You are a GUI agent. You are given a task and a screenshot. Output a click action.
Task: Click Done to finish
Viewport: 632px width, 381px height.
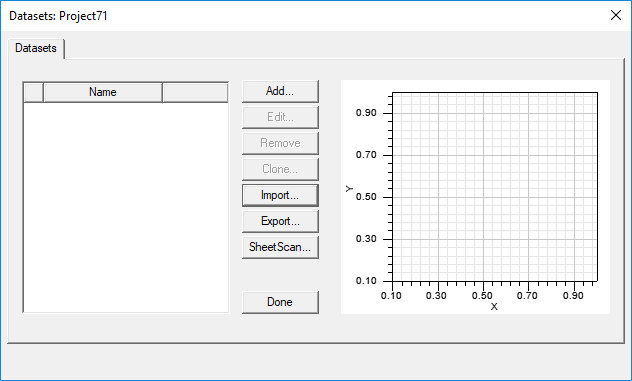point(280,302)
